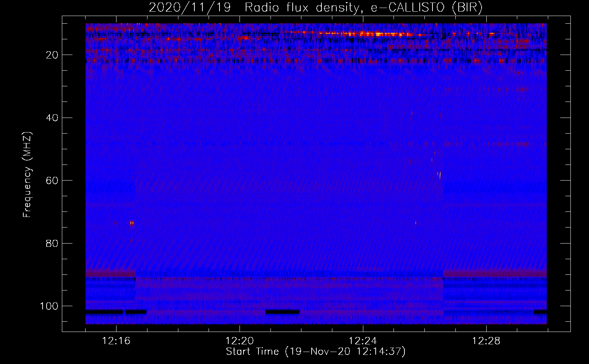This screenshot has width=589, height=364.
Task: Click the bright yellow emission streak near 12:24
Action: click(x=371, y=34)
